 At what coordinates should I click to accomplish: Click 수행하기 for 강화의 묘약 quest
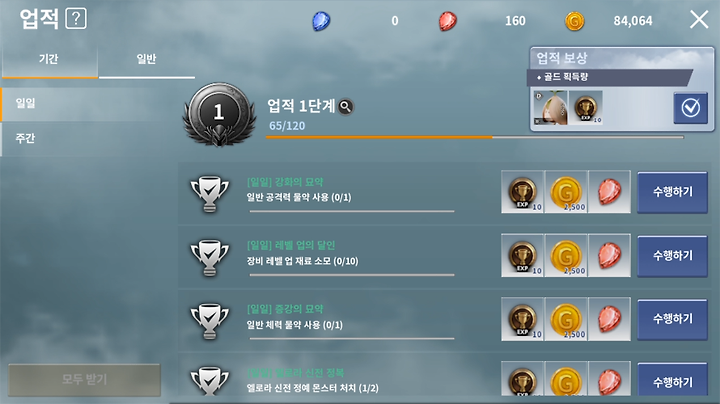point(673,192)
